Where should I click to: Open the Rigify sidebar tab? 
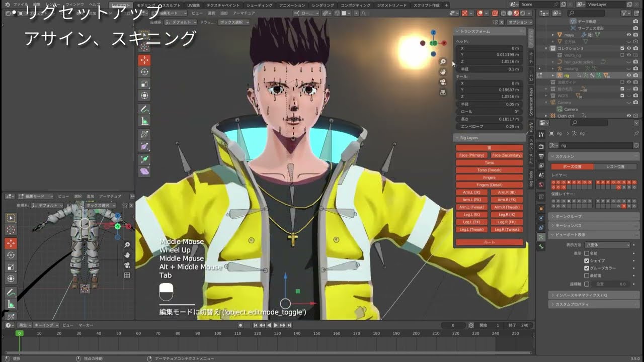click(531, 127)
